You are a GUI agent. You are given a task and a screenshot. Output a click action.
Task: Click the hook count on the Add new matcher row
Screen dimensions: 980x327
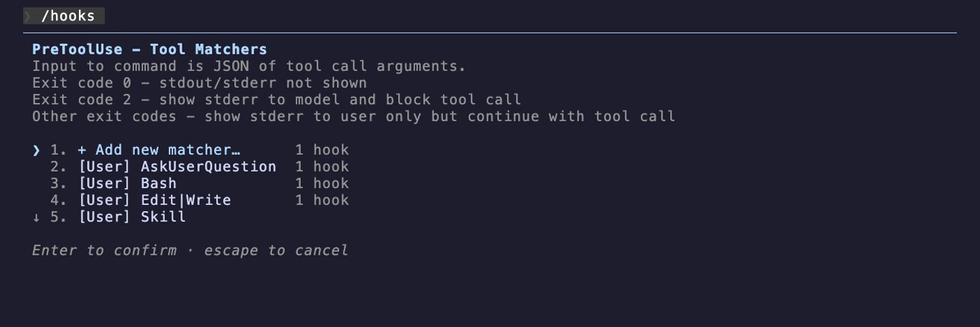(x=322, y=150)
